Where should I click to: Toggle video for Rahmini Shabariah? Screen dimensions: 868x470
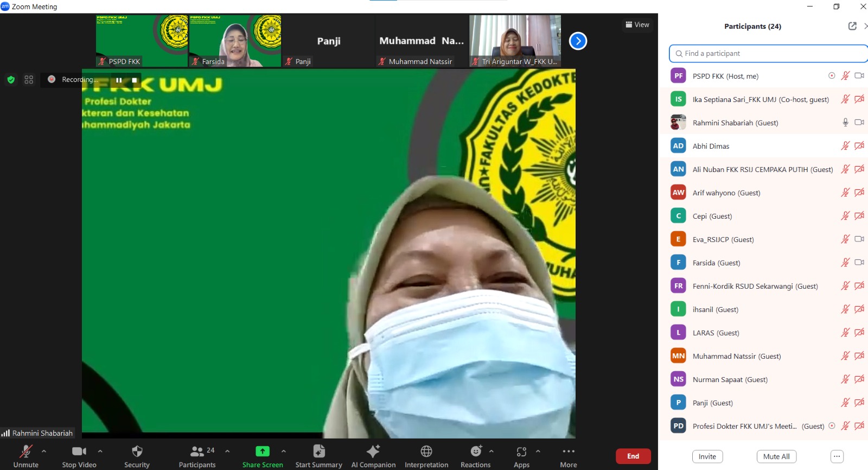click(859, 123)
